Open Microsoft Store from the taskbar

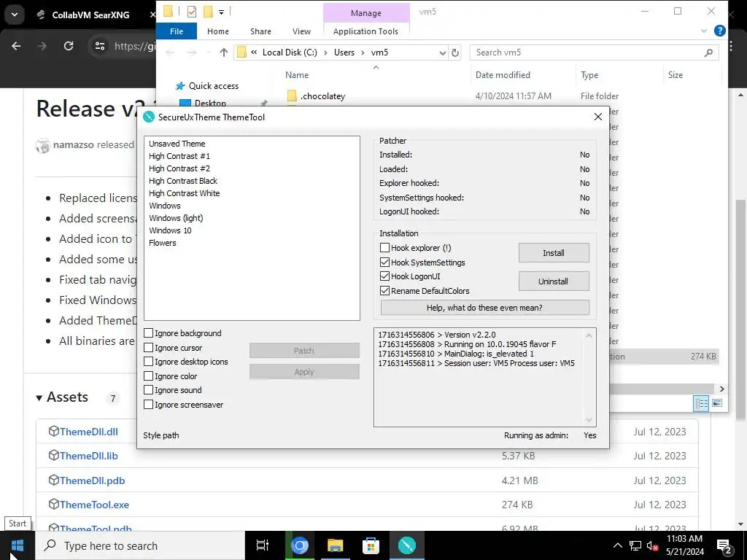[371, 545]
